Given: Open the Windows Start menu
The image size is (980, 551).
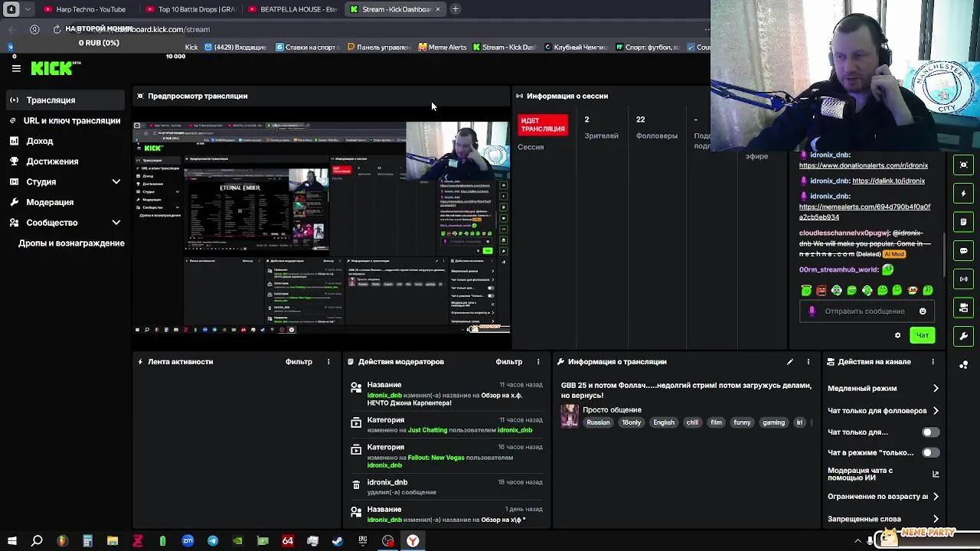Looking at the screenshot, I should [x=12, y=541].
